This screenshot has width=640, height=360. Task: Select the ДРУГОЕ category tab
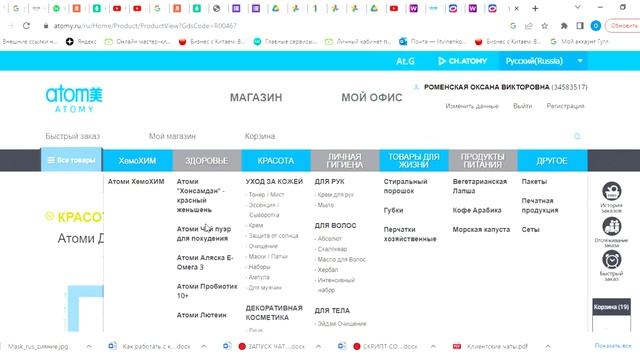pos(552,160)
